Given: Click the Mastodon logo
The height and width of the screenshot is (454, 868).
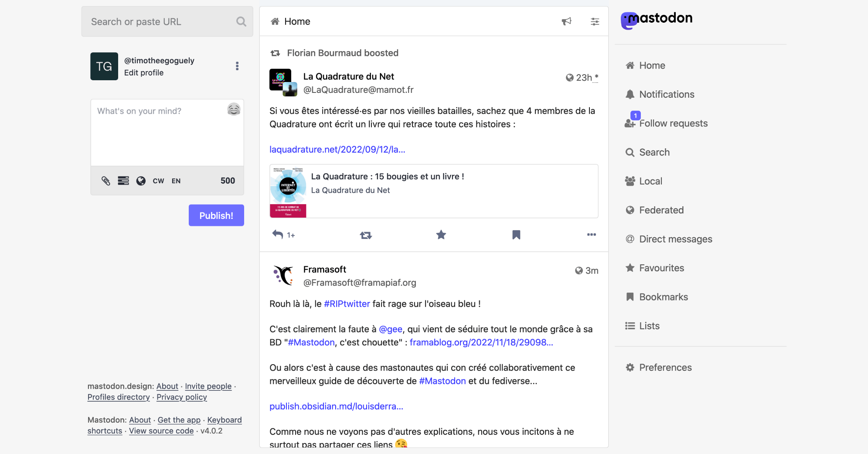Looking at the screenshot, I should pyautogui.click(x=657, y=20).
